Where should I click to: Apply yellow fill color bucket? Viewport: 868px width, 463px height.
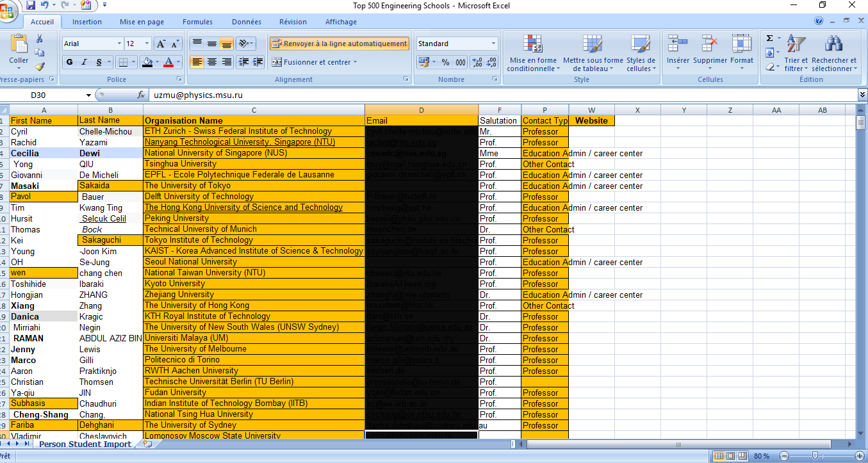147,62
